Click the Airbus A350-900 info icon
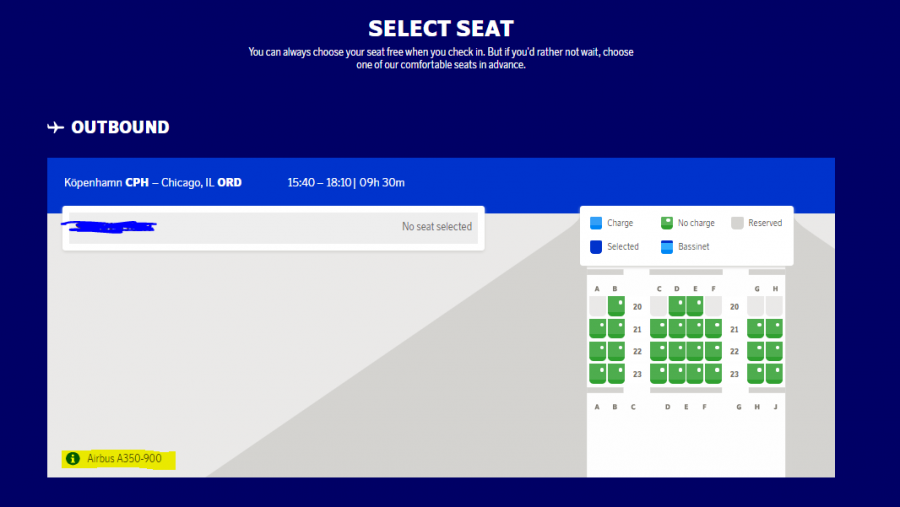 [x=72, y=459]
